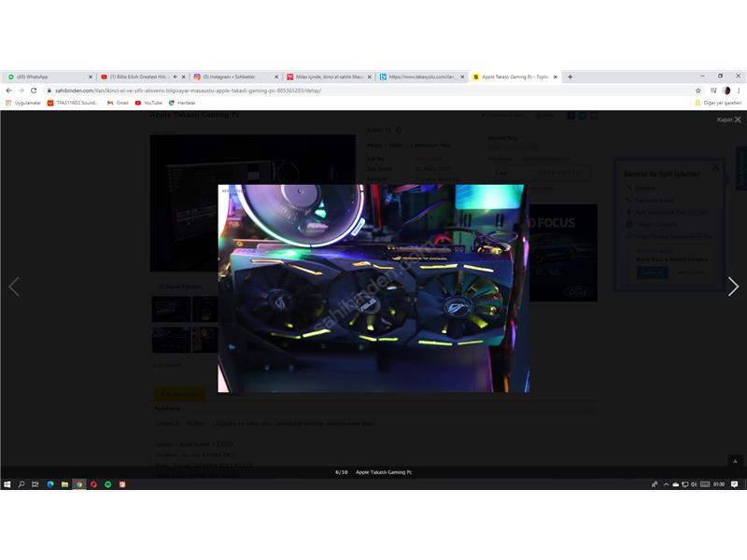
Task: Launch Microsoft Edge from the taskbar
Action: [x=50, y=484]
